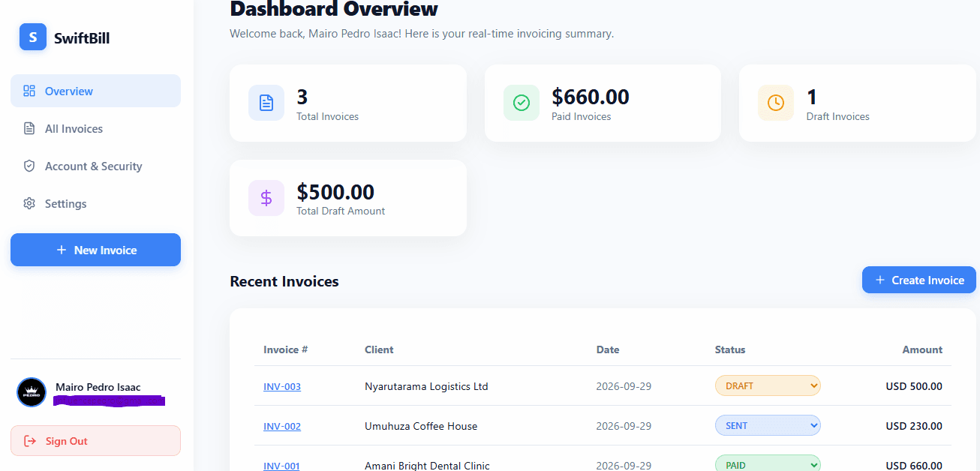Viewport: 980px width, 471px height.
Task: Go to All Invoices
Action: (95, 128)
